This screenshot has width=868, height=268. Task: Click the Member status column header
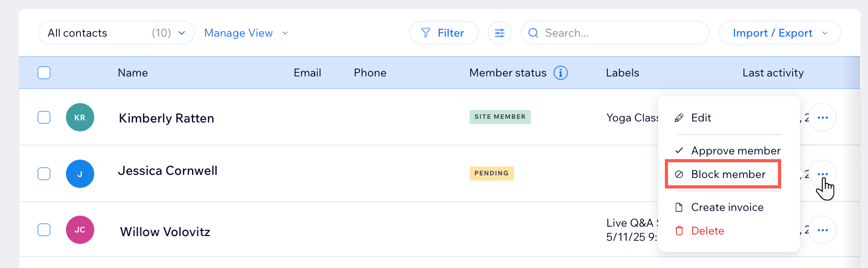click(508, 73)
